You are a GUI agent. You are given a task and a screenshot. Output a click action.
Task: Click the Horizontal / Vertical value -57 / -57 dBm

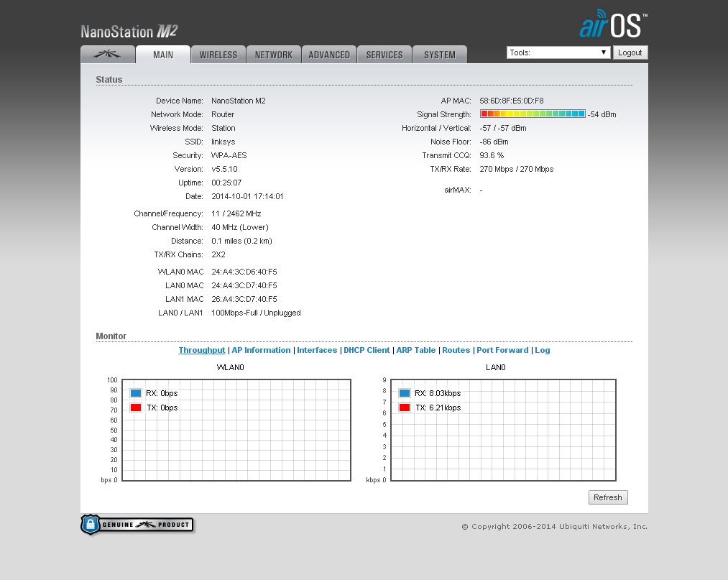pos(503,128)
